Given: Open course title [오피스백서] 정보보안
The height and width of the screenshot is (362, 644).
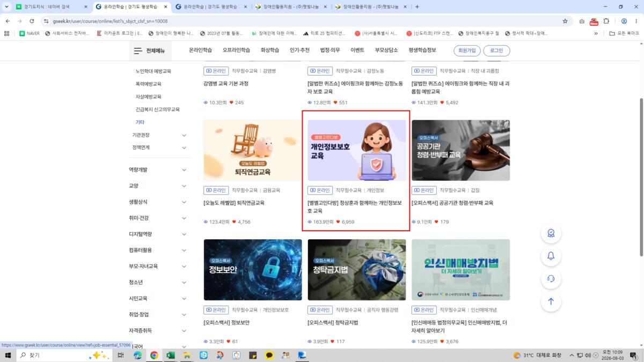Looking at the screenshot, I should [226, 322].
